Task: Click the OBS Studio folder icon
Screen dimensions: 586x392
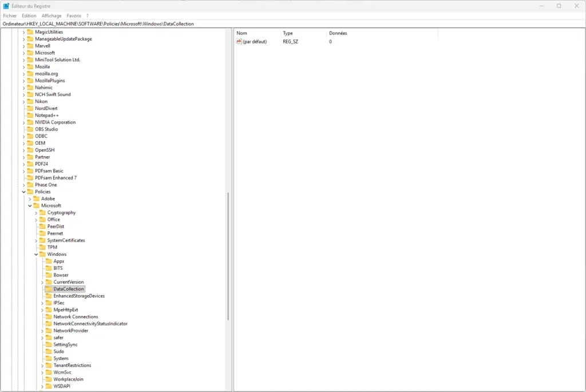Action: coord(31,129)
